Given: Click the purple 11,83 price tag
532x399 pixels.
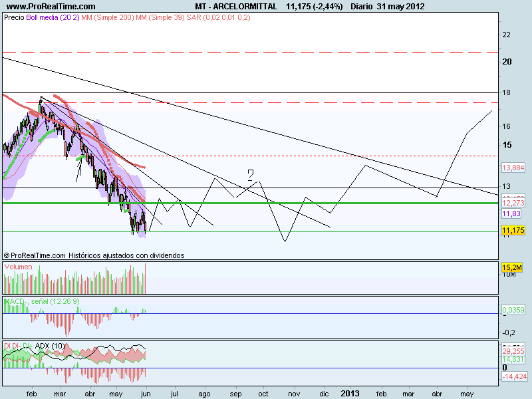Looking at the screenshot, I should [x=511, y=213].
